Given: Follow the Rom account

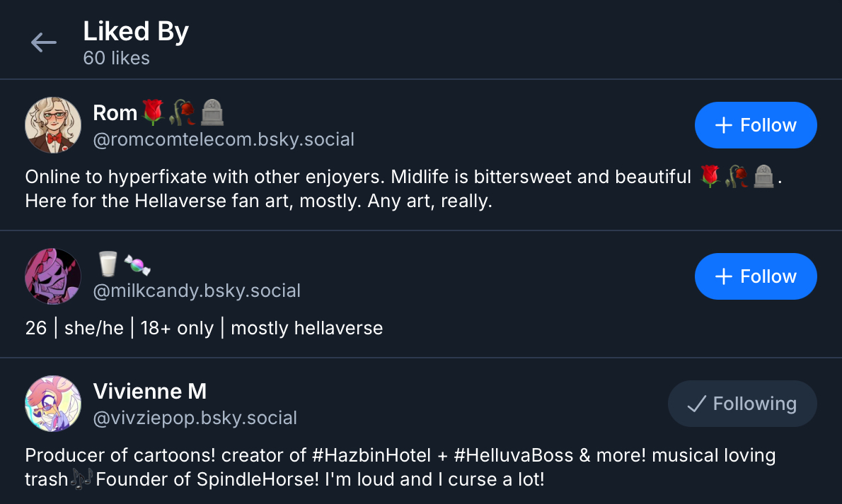Looking at the screenshot, I should [x=756, y=125].
